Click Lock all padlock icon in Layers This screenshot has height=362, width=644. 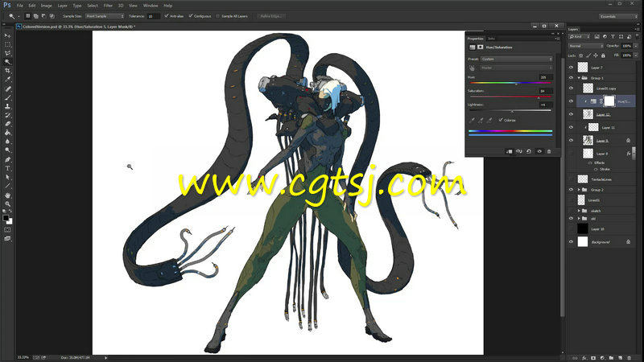pos(603,56)
